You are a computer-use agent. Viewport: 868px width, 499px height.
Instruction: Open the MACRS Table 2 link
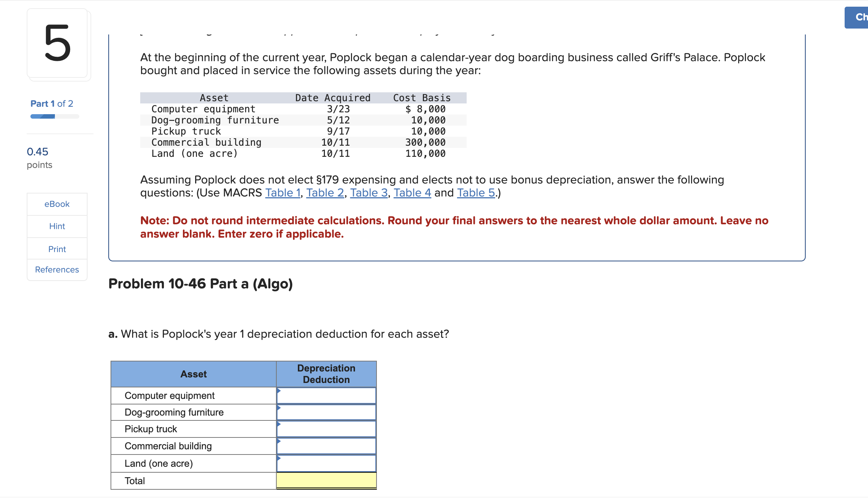(325, 193)
